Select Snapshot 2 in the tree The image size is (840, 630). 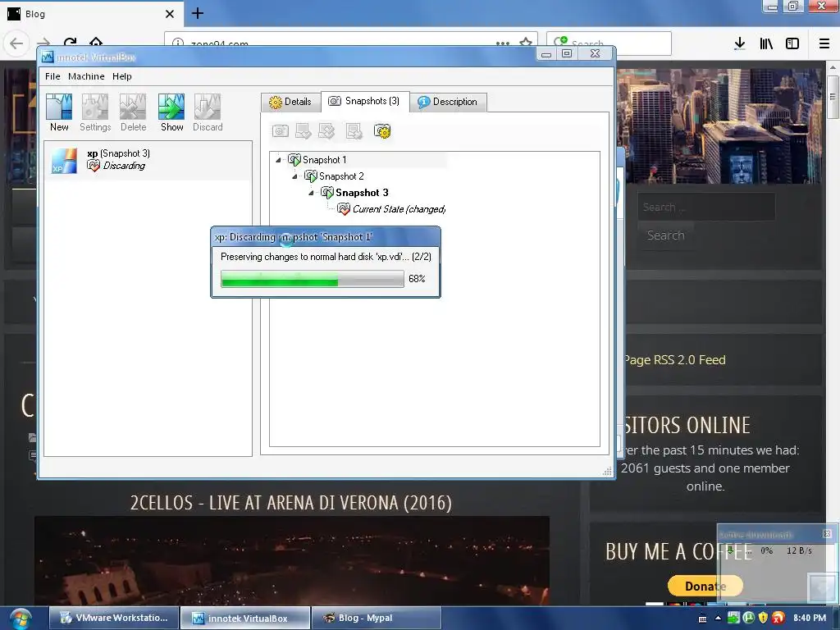335,176
